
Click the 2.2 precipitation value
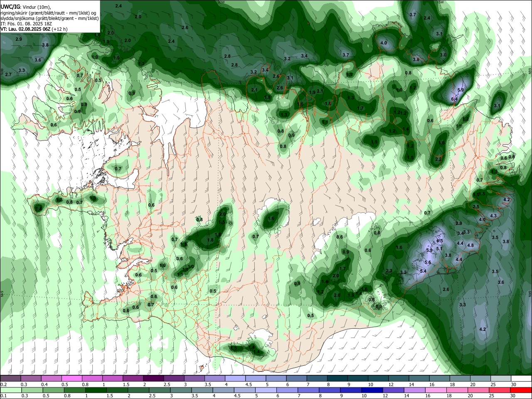pos(438,159)
